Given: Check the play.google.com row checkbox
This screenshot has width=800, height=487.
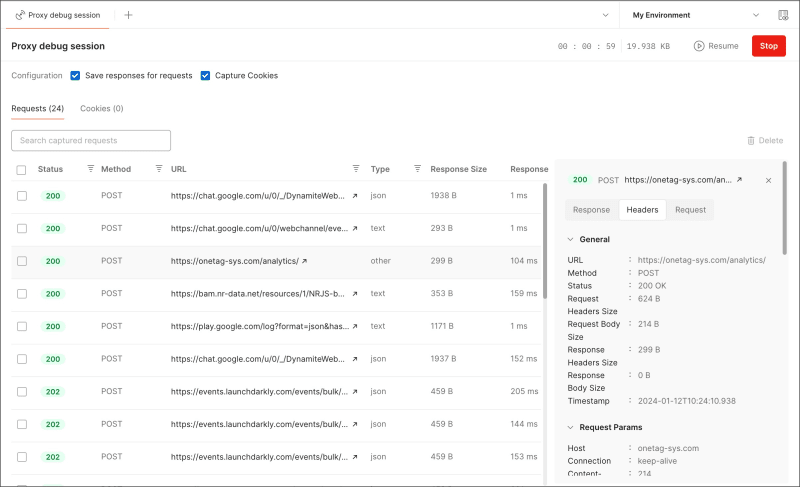Looking at the screenshot, I should (22, 326).
